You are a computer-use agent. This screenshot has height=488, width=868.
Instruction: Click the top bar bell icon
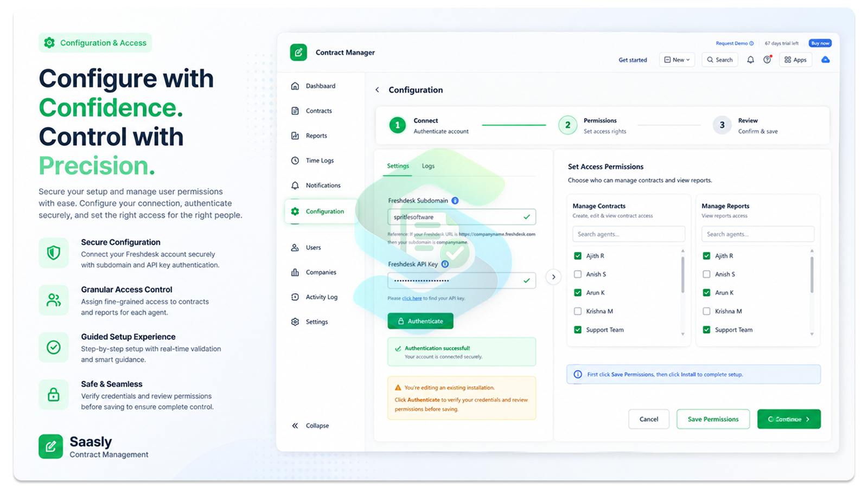750,60
